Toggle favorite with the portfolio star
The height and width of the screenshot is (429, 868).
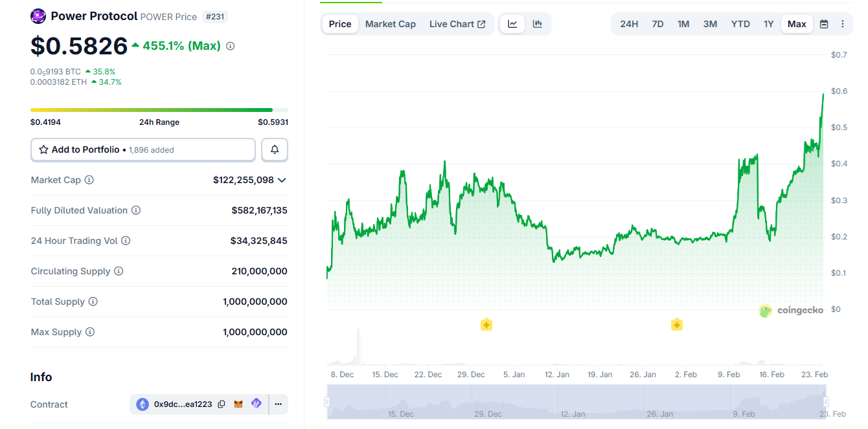(x=43, y=149)
